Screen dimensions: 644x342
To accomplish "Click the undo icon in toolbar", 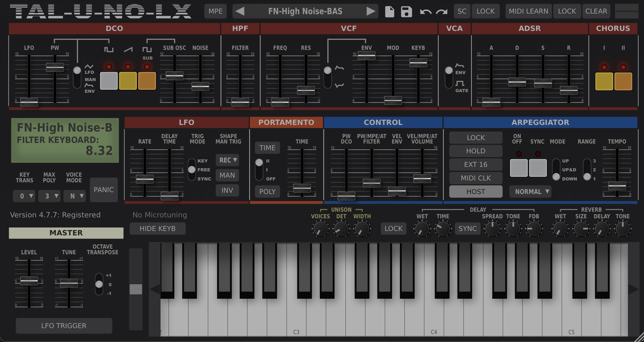I will (426, 11).
